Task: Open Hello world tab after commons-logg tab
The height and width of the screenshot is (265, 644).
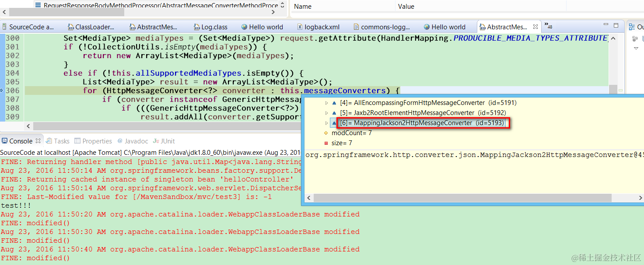Action: [x=444, y=27]
